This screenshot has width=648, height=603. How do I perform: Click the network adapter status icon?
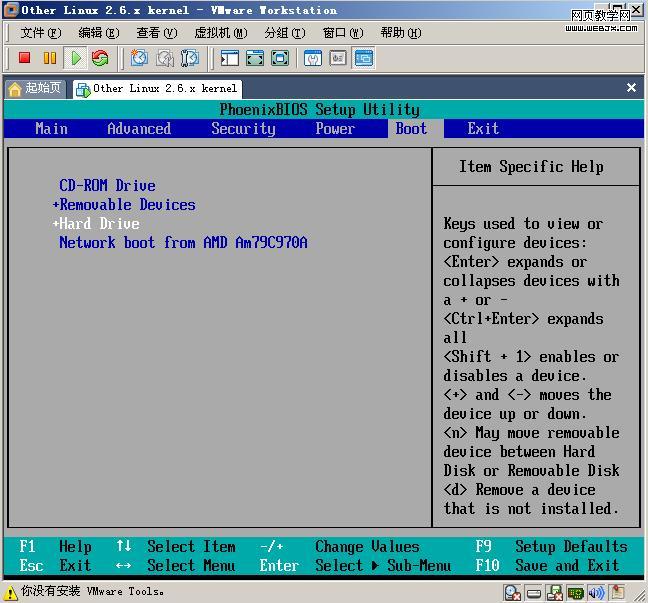[x=575, y=593]
